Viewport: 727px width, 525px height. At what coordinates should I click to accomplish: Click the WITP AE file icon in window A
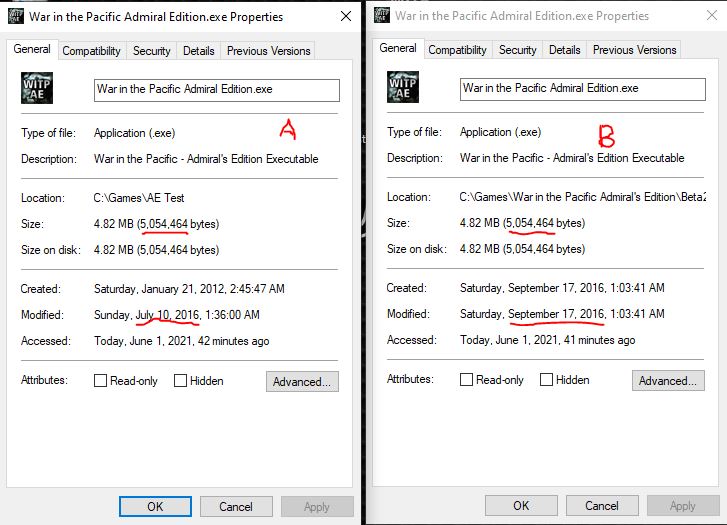coord(37,88)
